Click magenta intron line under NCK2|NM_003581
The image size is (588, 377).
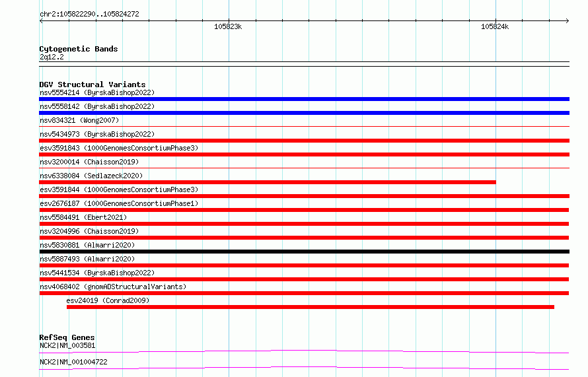point(304,351)
